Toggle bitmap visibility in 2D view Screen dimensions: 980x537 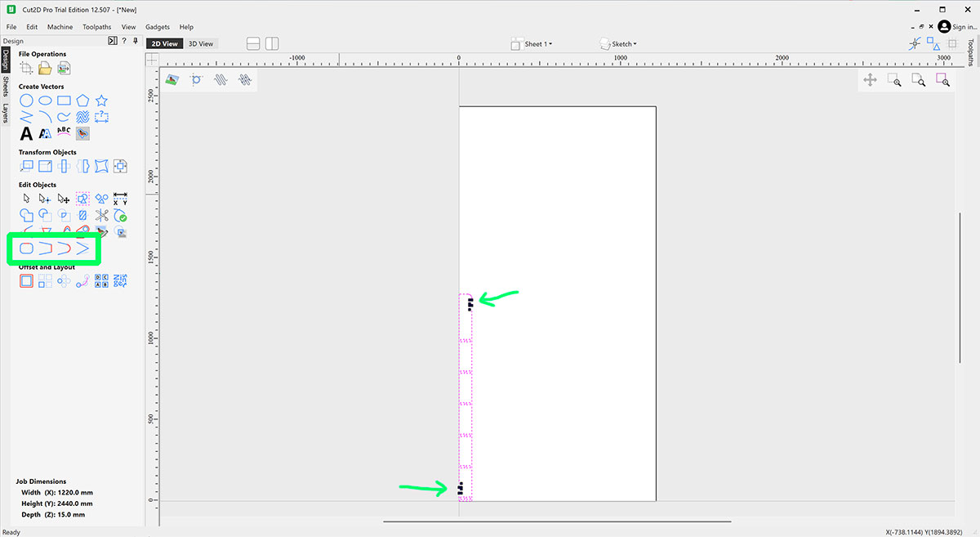[172, 80]
